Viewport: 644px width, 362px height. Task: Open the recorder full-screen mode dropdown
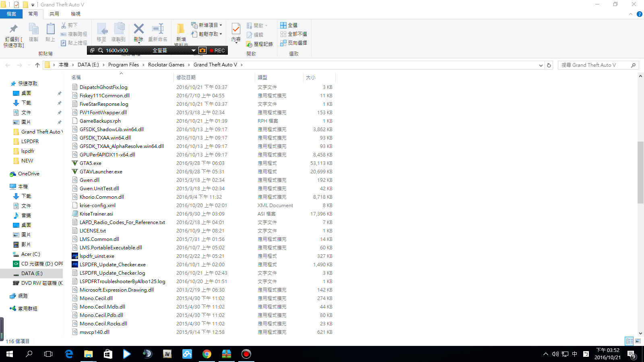193,50
